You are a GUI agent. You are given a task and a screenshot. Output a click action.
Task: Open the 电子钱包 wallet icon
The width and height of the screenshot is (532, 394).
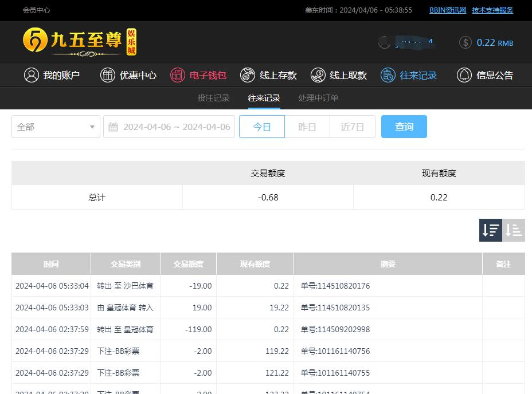[178, 75]
